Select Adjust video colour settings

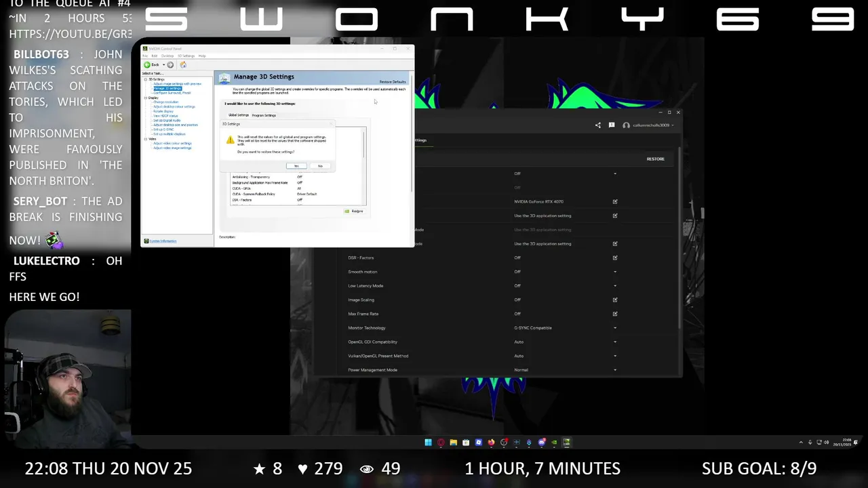tap(173, 143)
